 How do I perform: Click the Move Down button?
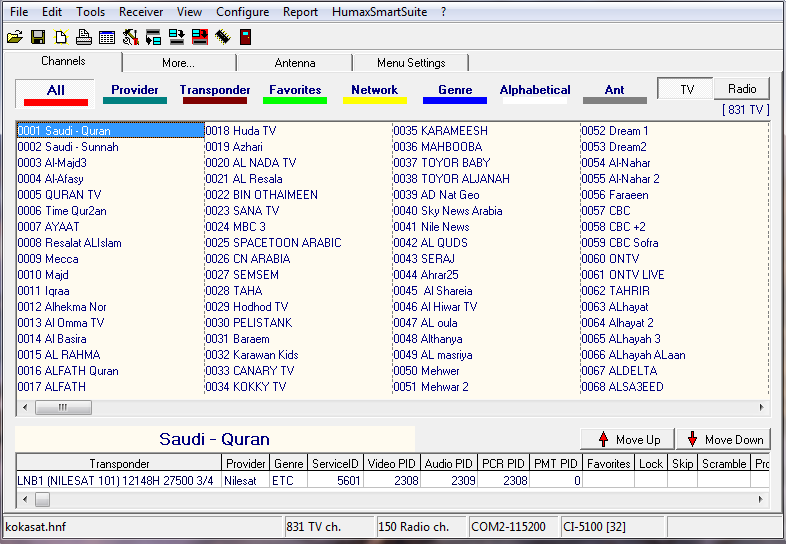click(723, 439)
